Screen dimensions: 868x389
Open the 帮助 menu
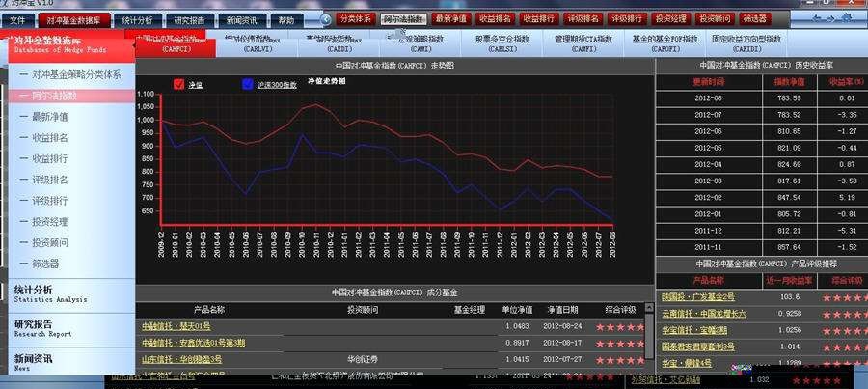tap(286, 20)
